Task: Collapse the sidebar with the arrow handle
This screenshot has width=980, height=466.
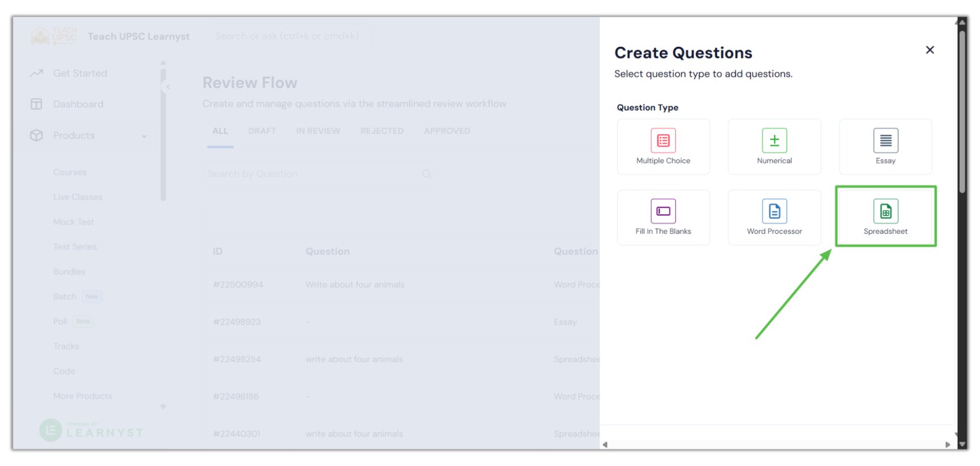Action: pyautogui.click(x=168, y=87)
